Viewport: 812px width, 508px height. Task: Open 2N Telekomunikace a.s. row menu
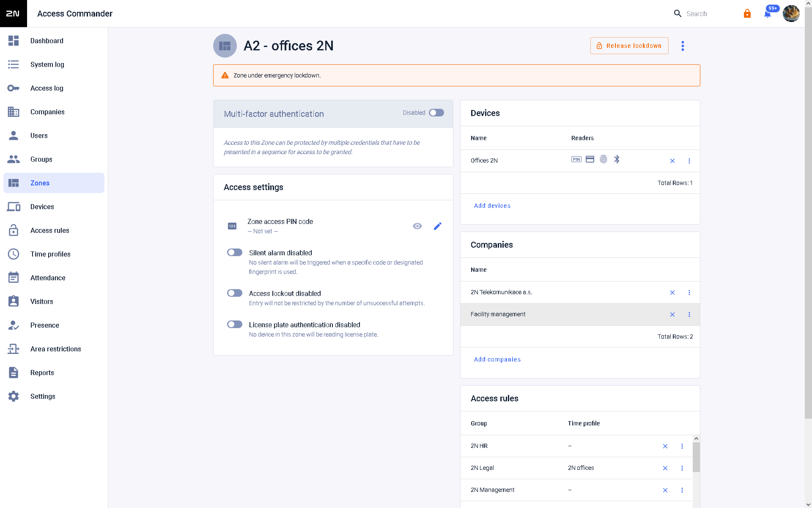click(x=689, y=292)
